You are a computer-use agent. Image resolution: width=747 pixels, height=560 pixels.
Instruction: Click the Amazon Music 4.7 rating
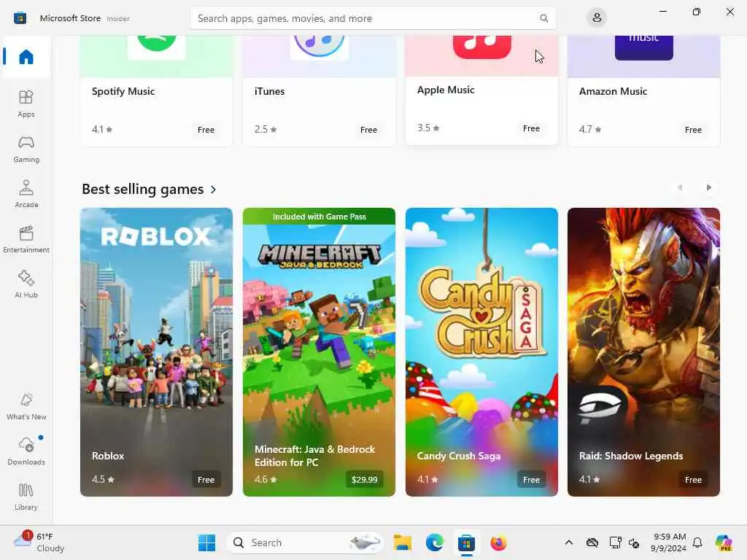pos(589,130)
